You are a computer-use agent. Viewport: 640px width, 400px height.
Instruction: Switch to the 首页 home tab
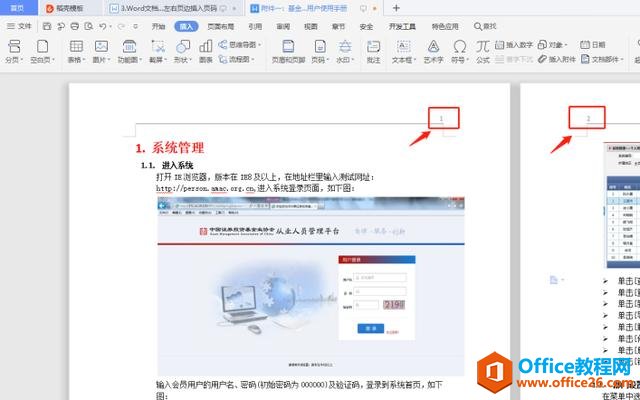coord(17,8)
